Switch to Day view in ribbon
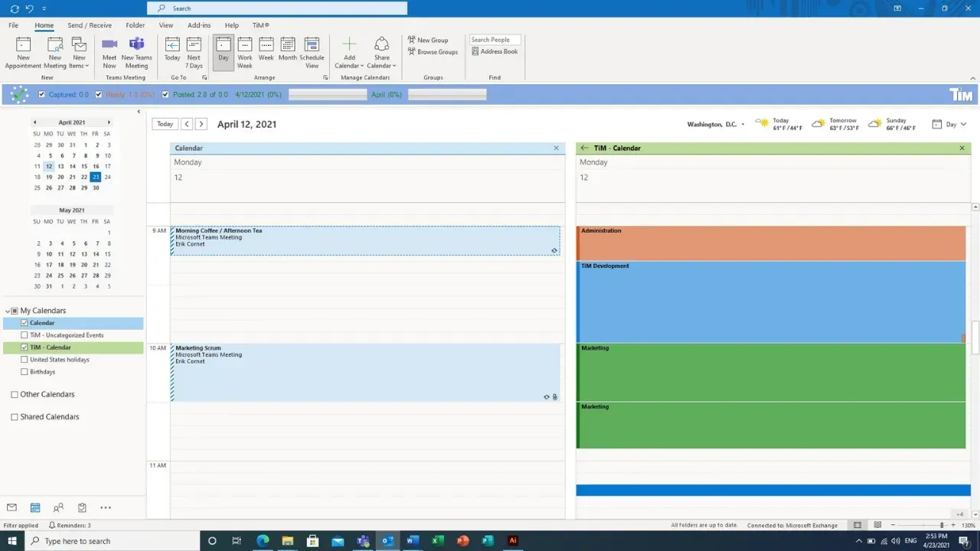 click(x=224, y=53)
